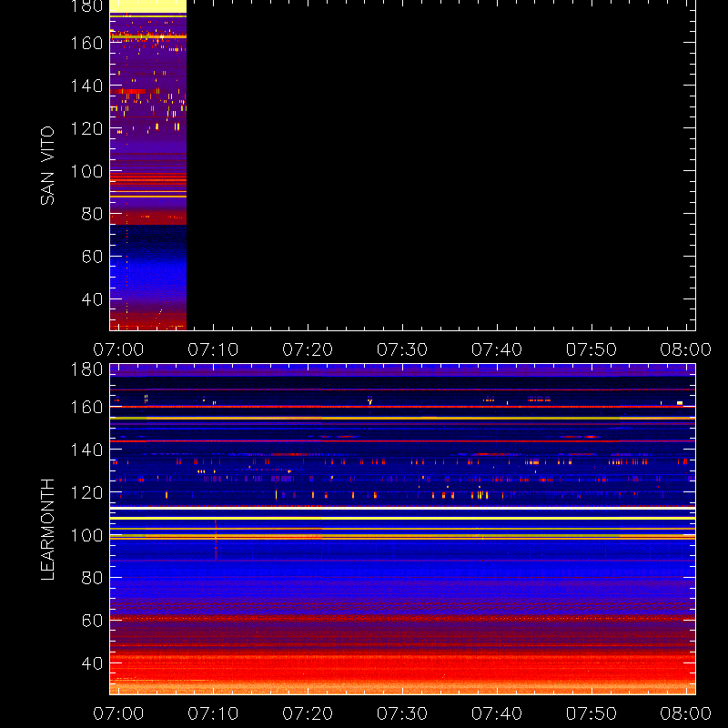Screen dimensions: 728x728
Task: Click the 07:10 time label under SAN VITO plot
Action: (x=213, y=349)
